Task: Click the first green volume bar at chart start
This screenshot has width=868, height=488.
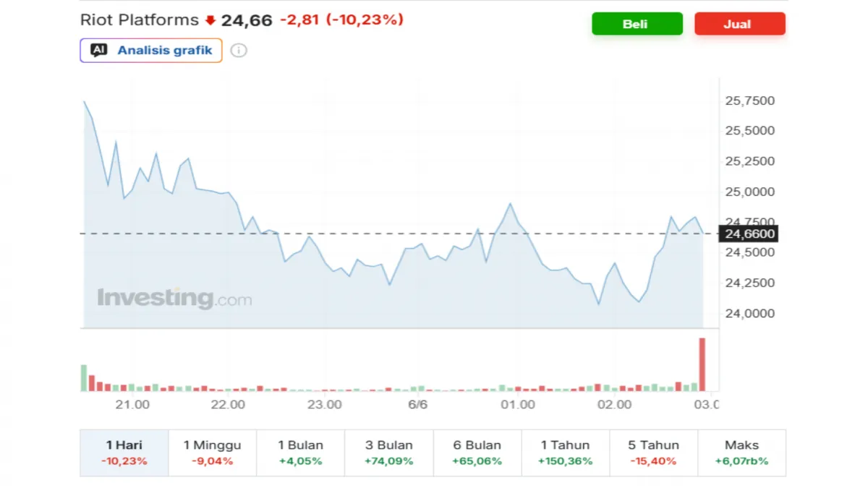Action: [x=84, y=378]
